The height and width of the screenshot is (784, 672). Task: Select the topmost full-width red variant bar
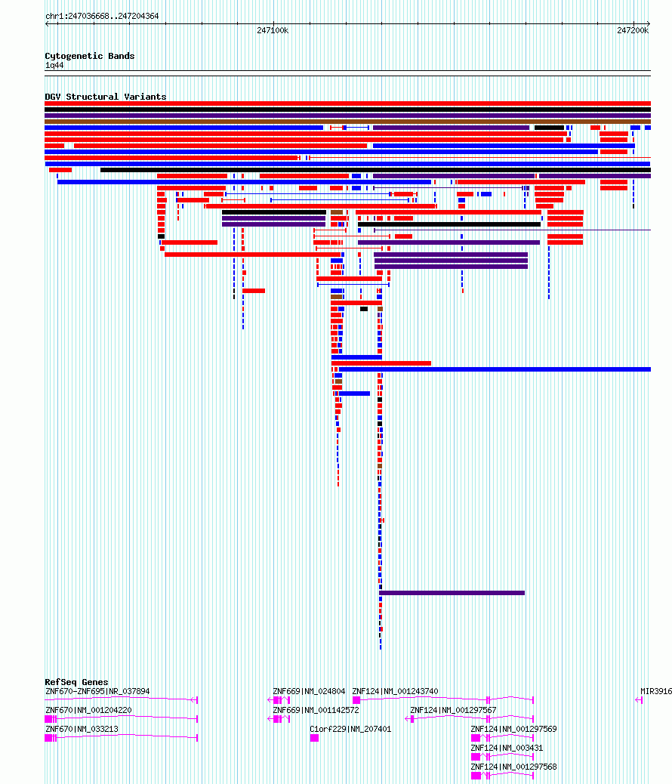(347, 103)
